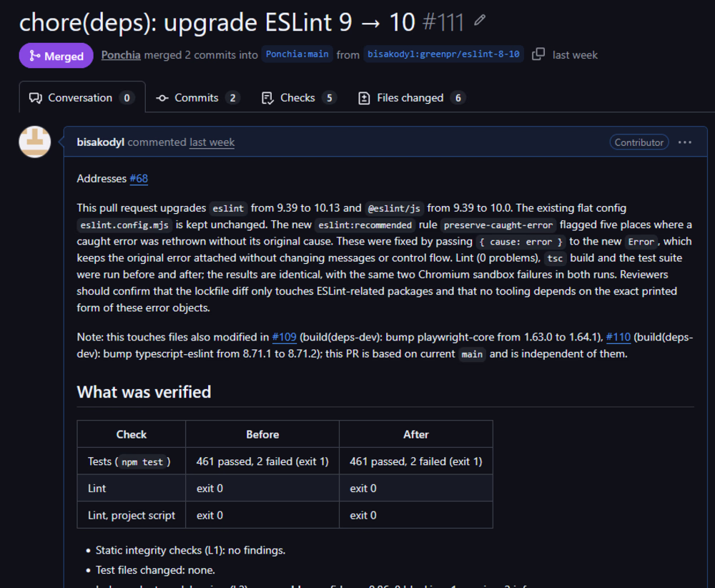This screenshot has height=588, width=715.
Task: Open pull request #110 link
Action: click(618, 337)
